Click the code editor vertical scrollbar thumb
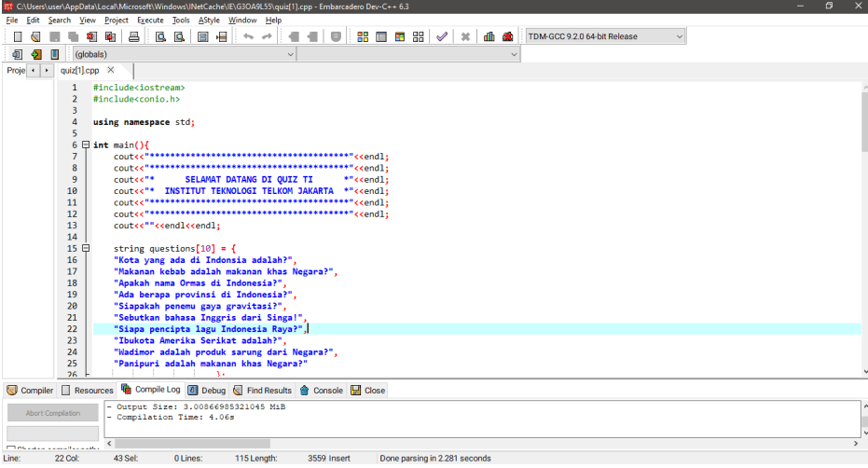Screen dimensions: 868x468 [864, 122]
